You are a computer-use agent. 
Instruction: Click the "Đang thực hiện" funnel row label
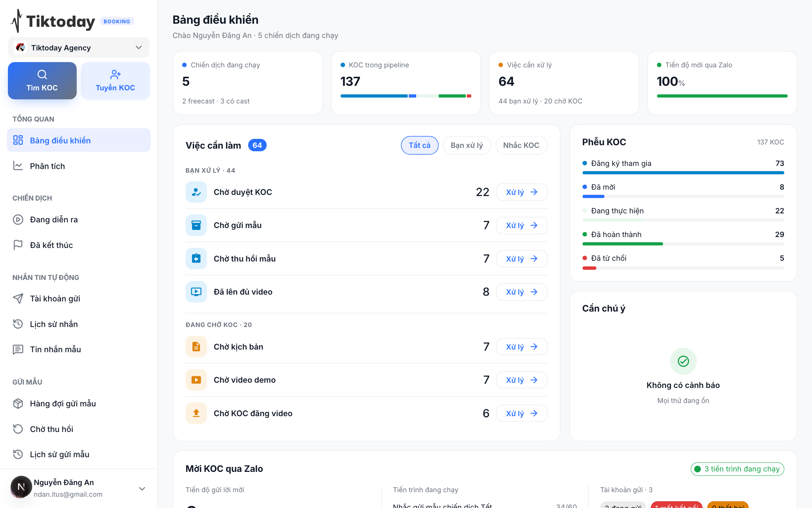[x=617, y=211]
